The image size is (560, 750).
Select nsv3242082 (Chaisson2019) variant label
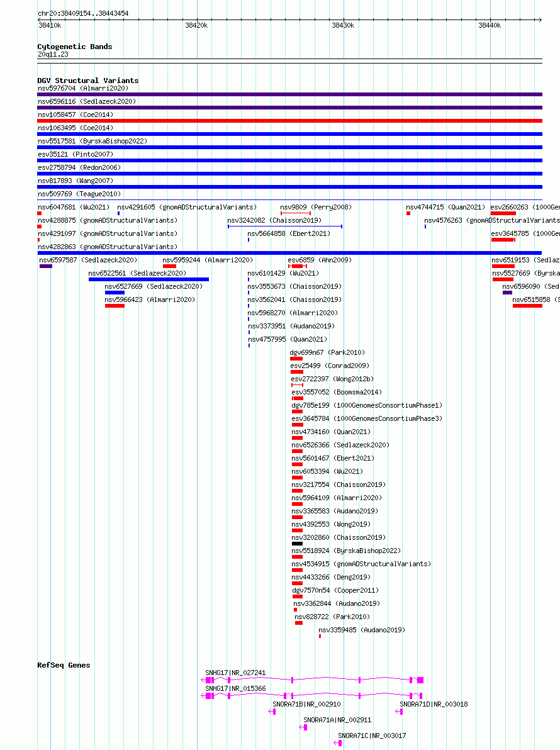(x=274, y=220)
